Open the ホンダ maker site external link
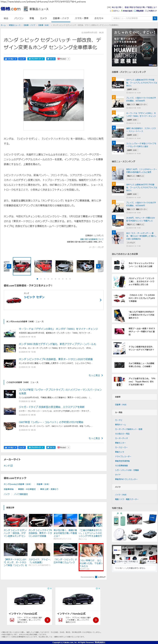 (8, 466)
